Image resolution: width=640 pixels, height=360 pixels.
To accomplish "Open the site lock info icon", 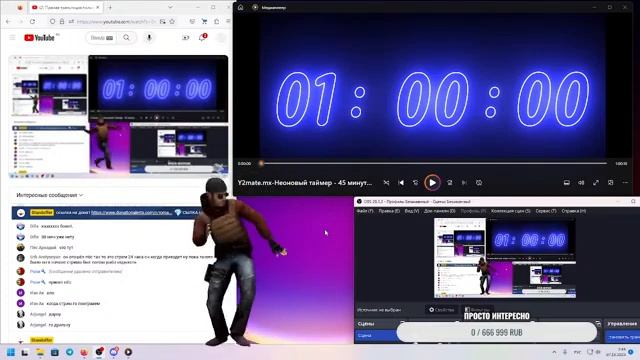I will (62, 21).
